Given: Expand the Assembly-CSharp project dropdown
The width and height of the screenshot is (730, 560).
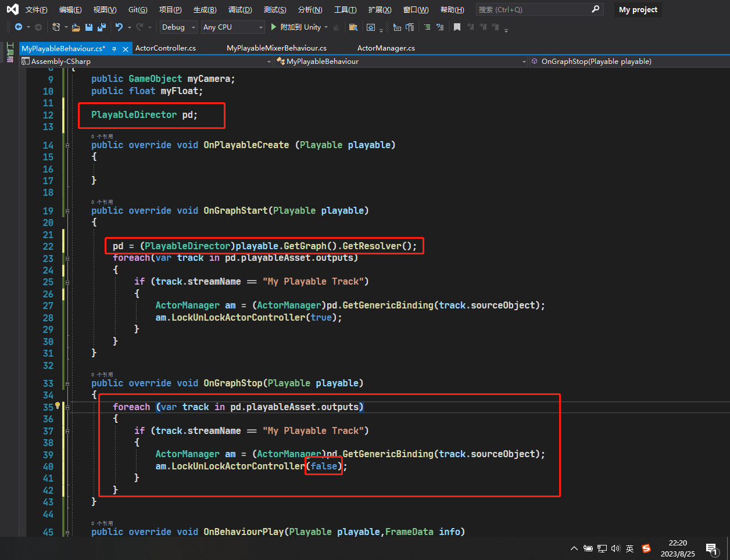Looking at the screenshot, I should click(x=269, y=62).
